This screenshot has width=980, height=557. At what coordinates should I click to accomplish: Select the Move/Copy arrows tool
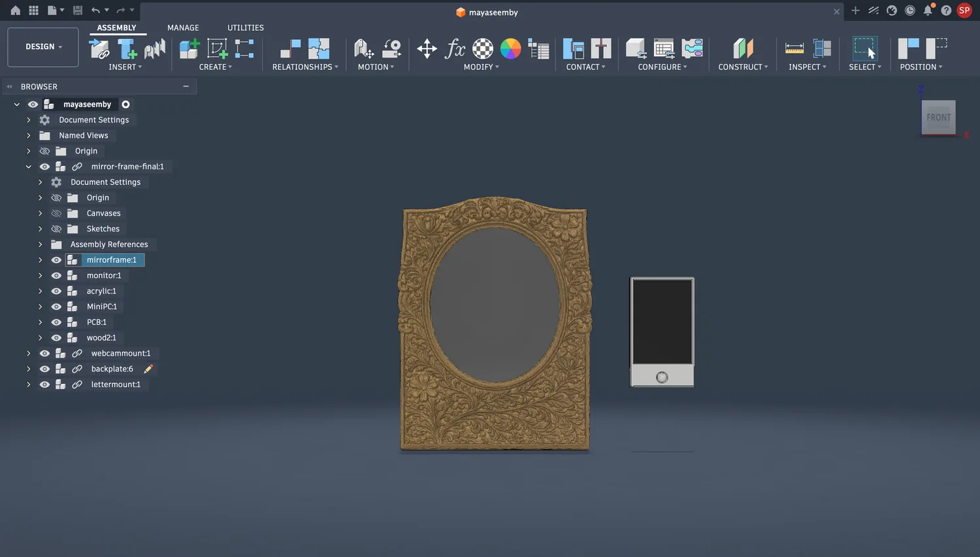click(x=427, y=49)
